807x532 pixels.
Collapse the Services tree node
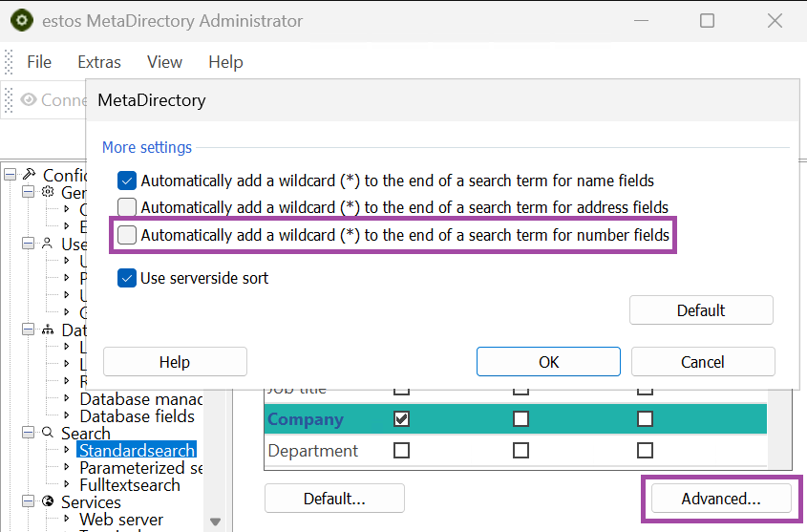click(x=29, y=501)
